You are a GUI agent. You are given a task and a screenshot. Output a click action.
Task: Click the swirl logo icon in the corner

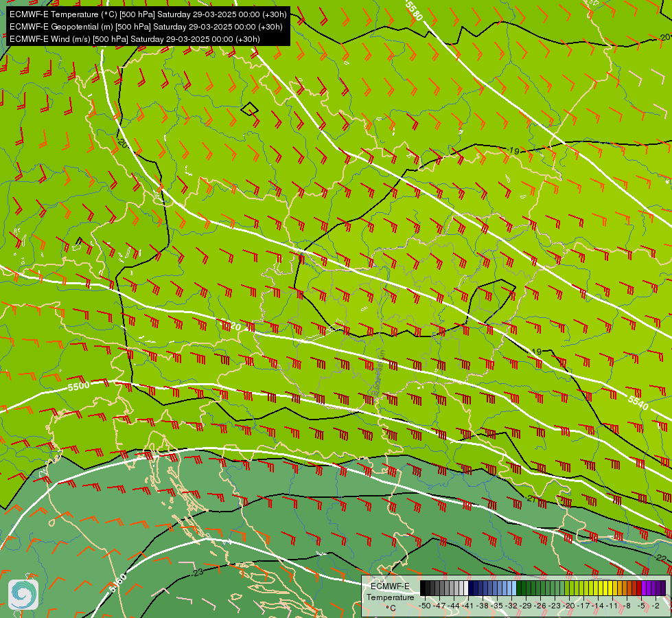click(23, 595)
